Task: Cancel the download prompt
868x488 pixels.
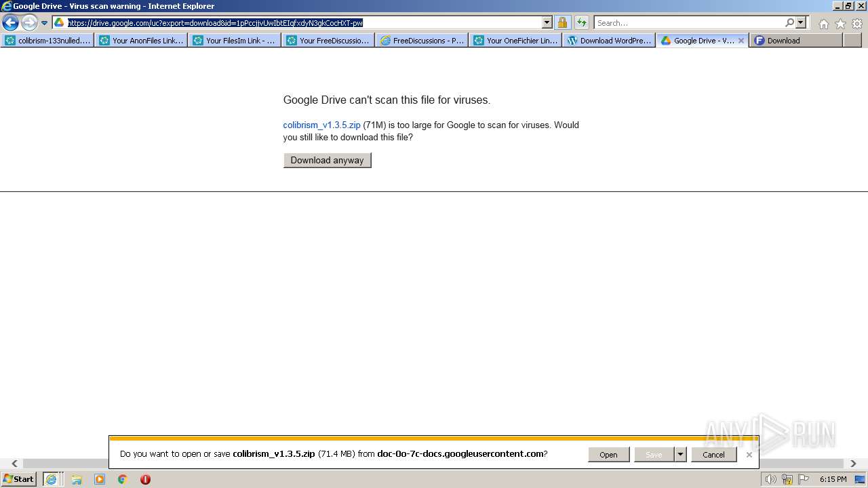Action: point(713,455)
